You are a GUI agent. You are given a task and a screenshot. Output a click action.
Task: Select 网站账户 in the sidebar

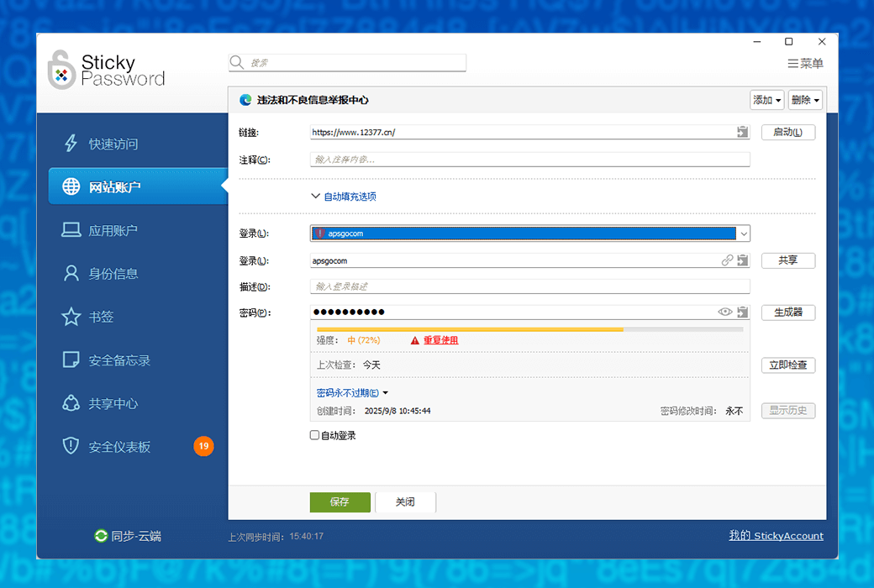coord(138,186)
